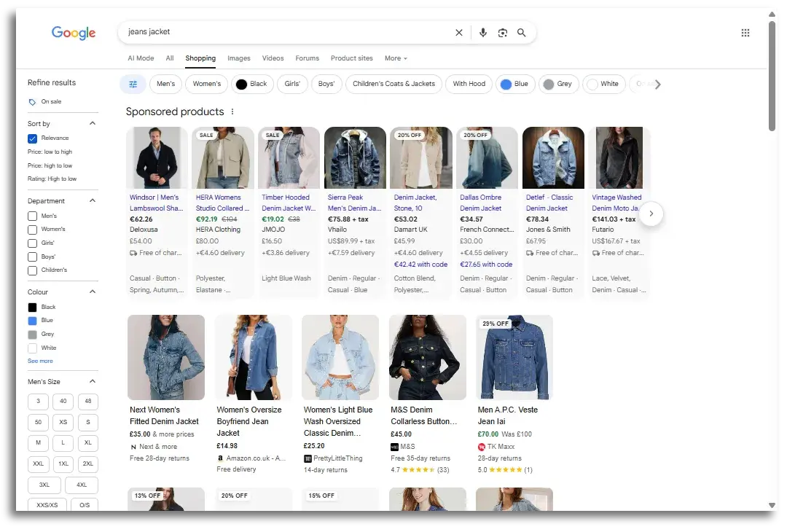The height and width of the screenshot is (532, 787).
Task: Open the Google apps grid icon
Action: pos(745,33)
